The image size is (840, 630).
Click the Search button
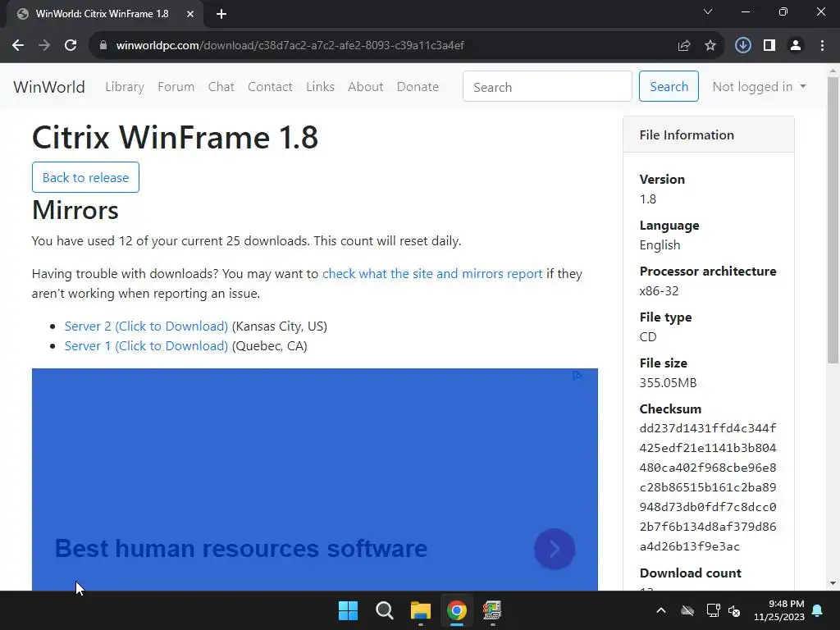pos(669,86)
